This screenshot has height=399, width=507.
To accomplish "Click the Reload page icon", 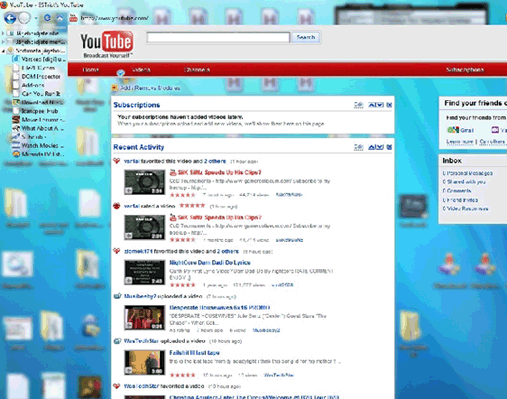I will (x=47, y=18).
